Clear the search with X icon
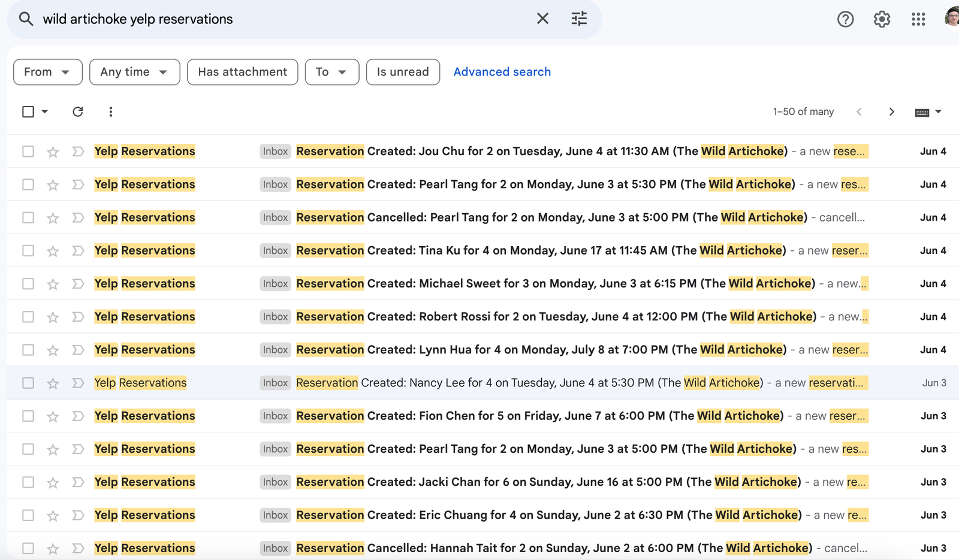The image size is (959, 560). pyautogui.click(x=542, y=19)
